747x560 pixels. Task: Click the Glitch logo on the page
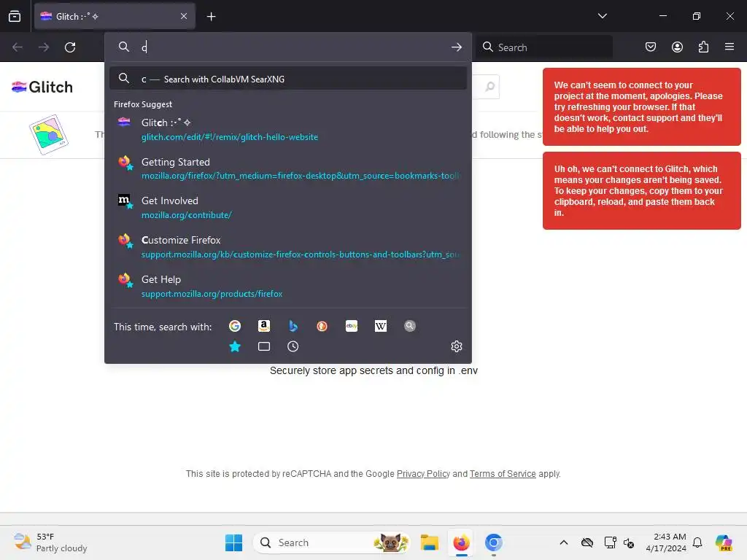[42, 87]
